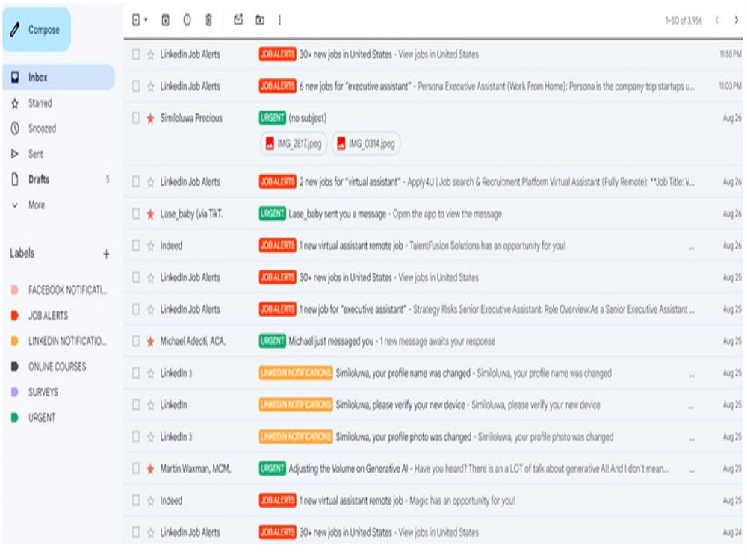This screenshot has height=560, width=747.
Task: Unstar the Martin Waxman email
Action: tap(151, 469)
